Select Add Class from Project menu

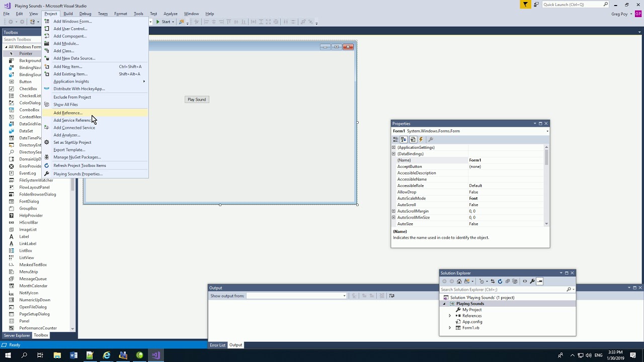96,51
